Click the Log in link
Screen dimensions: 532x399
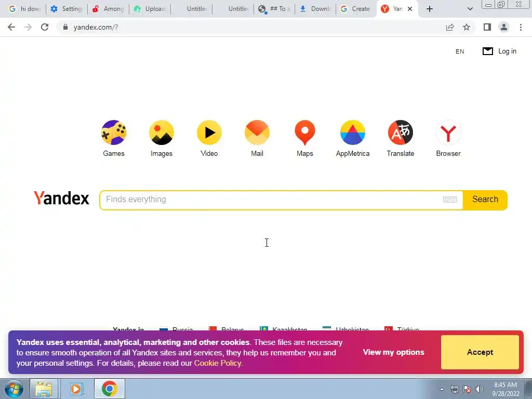(x=507, y=51)
